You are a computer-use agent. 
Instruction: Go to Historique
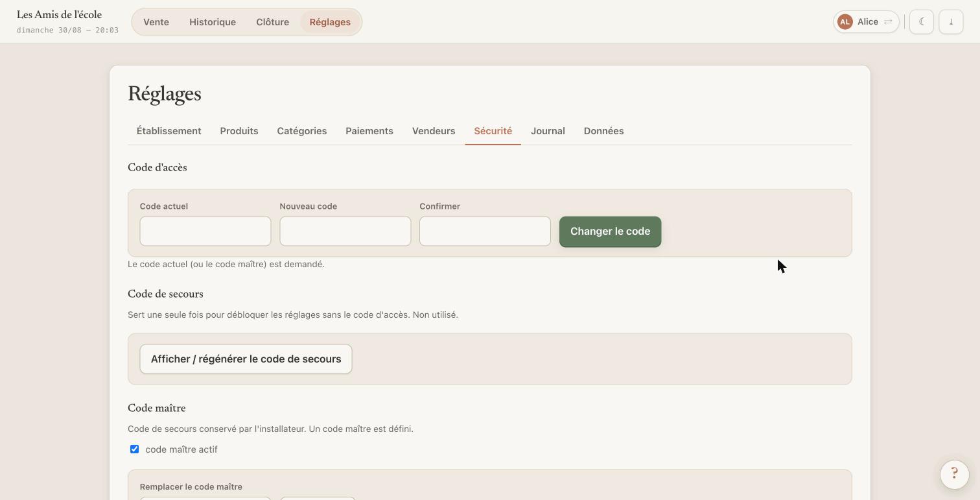point(213,22)
